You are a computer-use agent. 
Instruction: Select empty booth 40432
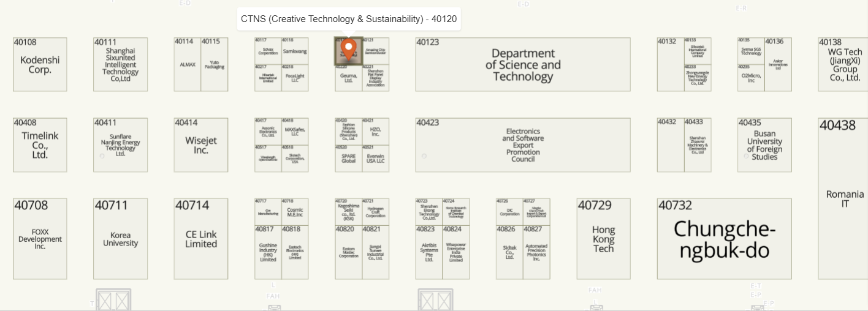(x=671, y=145)
